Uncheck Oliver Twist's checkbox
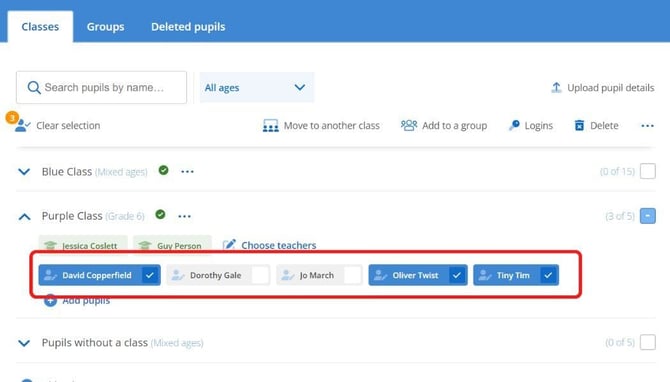Viewport: 670px width, 382px height. point(457,275)
